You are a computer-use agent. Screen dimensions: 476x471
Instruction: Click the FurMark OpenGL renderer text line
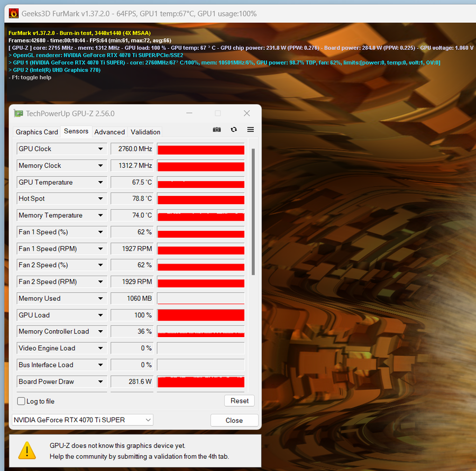(96, 55)
